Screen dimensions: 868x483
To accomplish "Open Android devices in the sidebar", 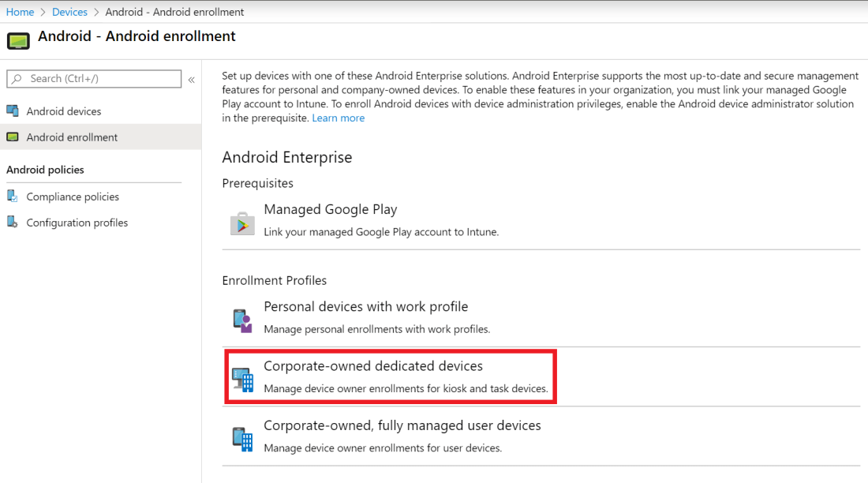I will point(64,111).
